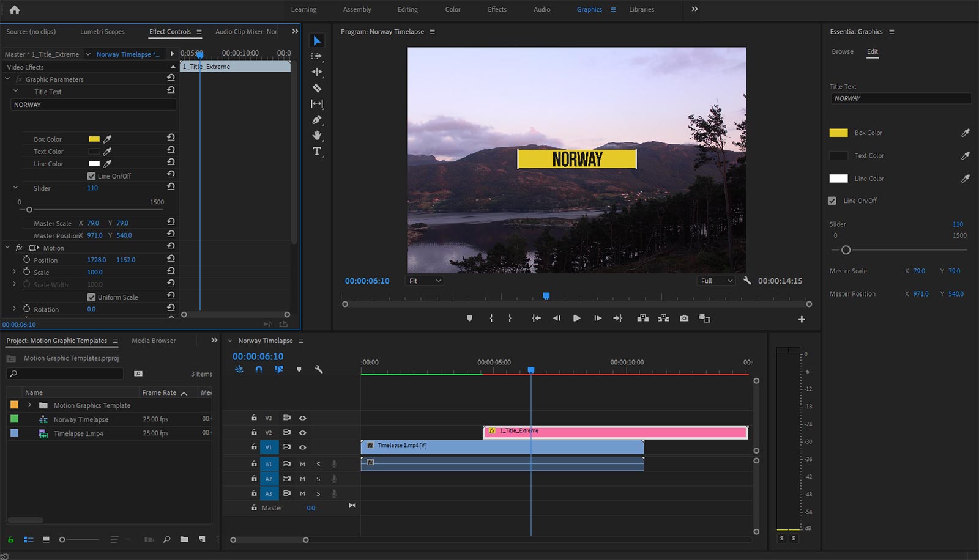Select the Slip tool
979x560 pixels.
[x=317, y=104]
